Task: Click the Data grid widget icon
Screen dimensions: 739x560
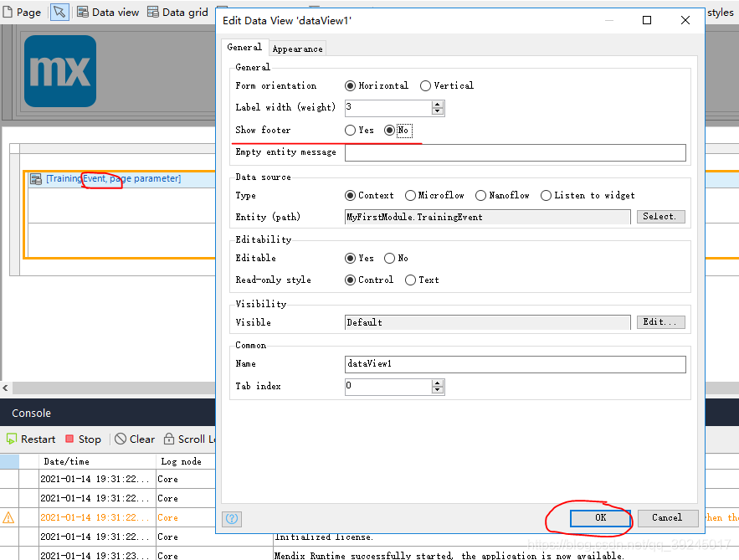Action: (x=153, y=12)
